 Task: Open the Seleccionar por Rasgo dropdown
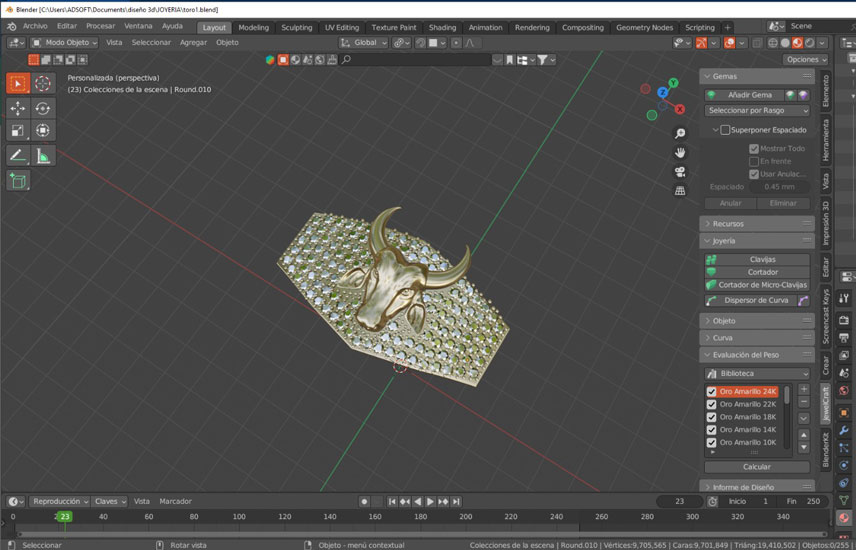coord(757,111)
